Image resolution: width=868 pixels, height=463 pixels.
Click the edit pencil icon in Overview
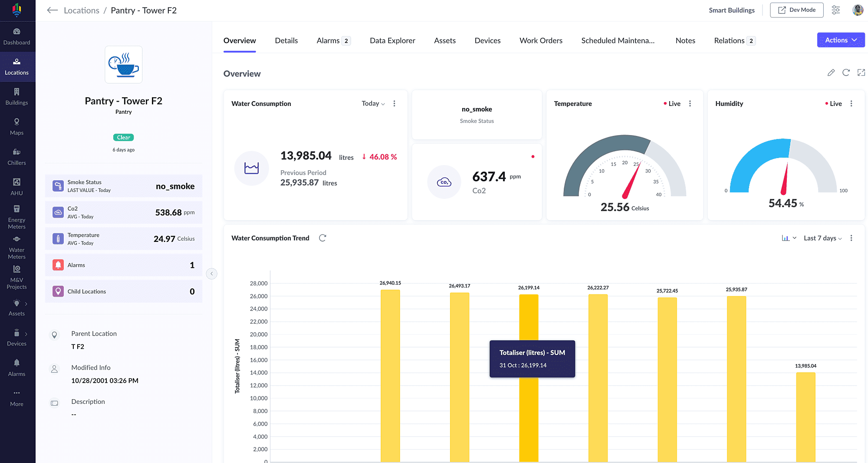831,73
